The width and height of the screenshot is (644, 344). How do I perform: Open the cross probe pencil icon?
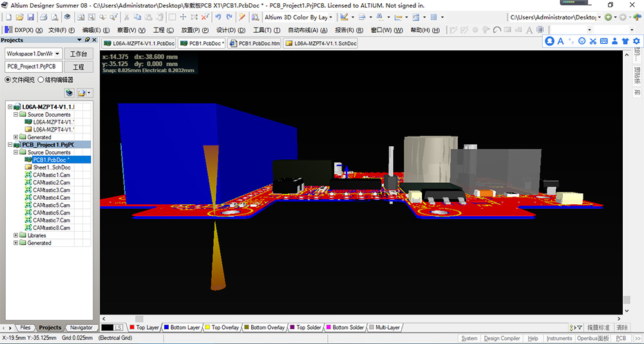pos(242,17)
